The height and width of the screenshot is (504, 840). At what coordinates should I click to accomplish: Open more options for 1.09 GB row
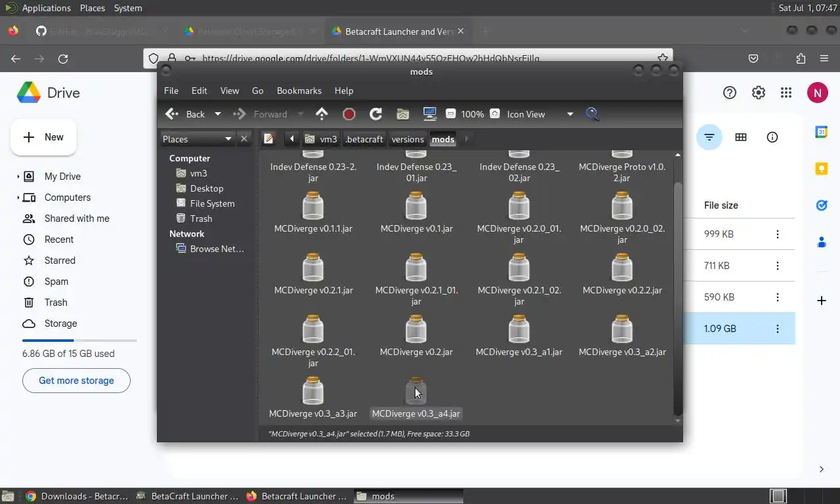coord(778,329)
